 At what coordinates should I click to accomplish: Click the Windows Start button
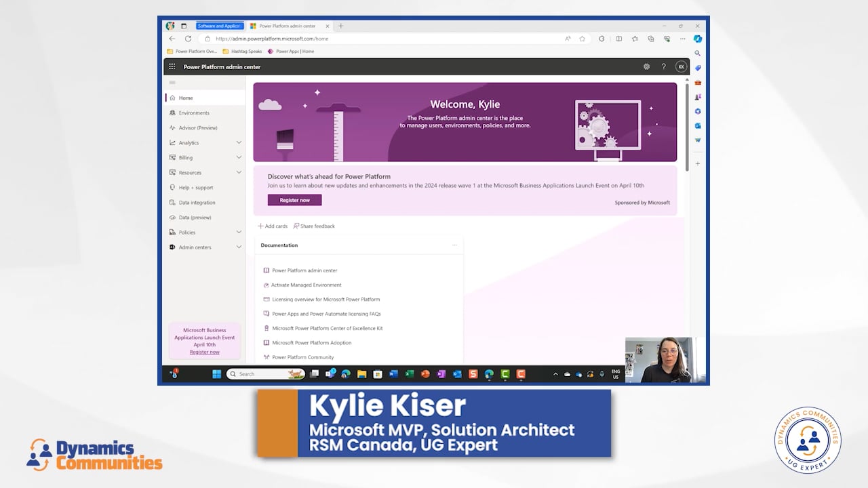(216, 373)
